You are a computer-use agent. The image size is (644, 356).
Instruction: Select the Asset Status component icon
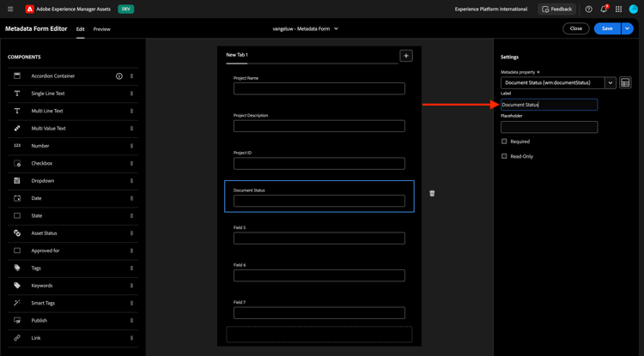[17, 233]
